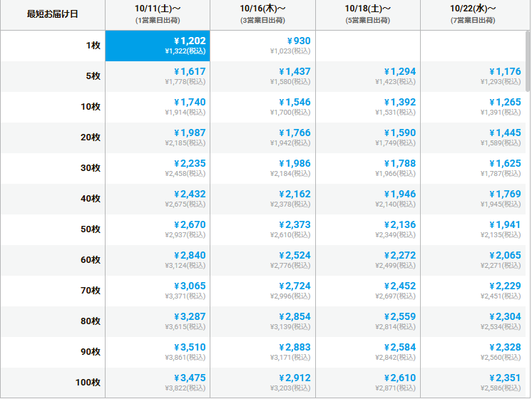Select ¥2,883 price for 90枚
This screenshot has height=399, width=532.
(x=262, y=352)
